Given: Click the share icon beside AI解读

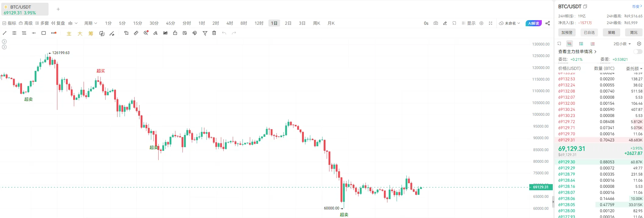Looking at the screenshot, I should 548,23.
